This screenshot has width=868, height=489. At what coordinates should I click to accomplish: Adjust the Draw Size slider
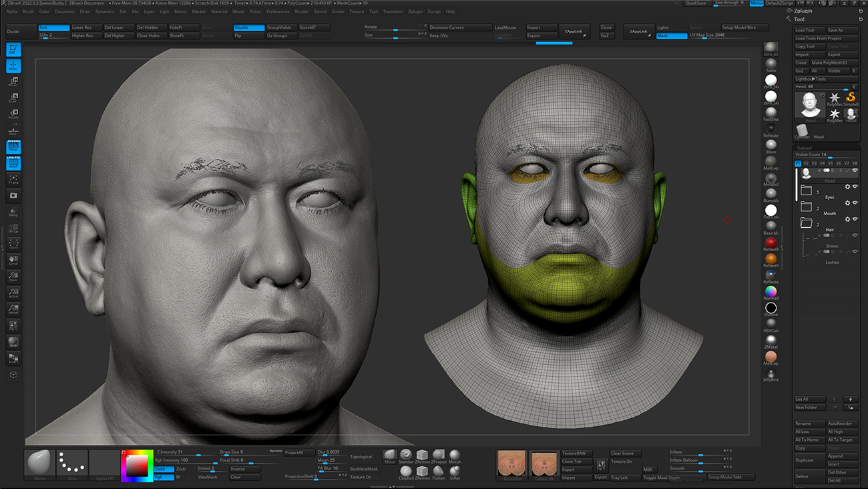tap(250, 453)
